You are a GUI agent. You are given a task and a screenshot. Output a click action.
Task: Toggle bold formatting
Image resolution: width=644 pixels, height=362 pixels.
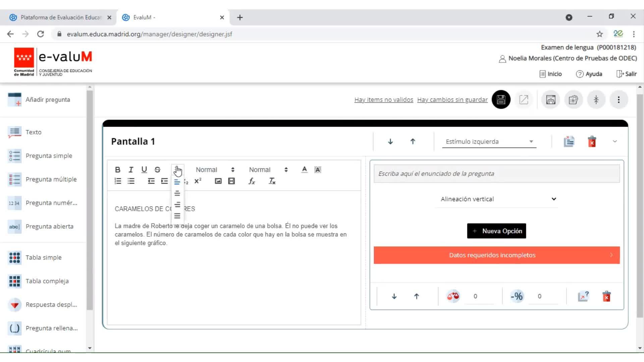(x=117, y=170)
